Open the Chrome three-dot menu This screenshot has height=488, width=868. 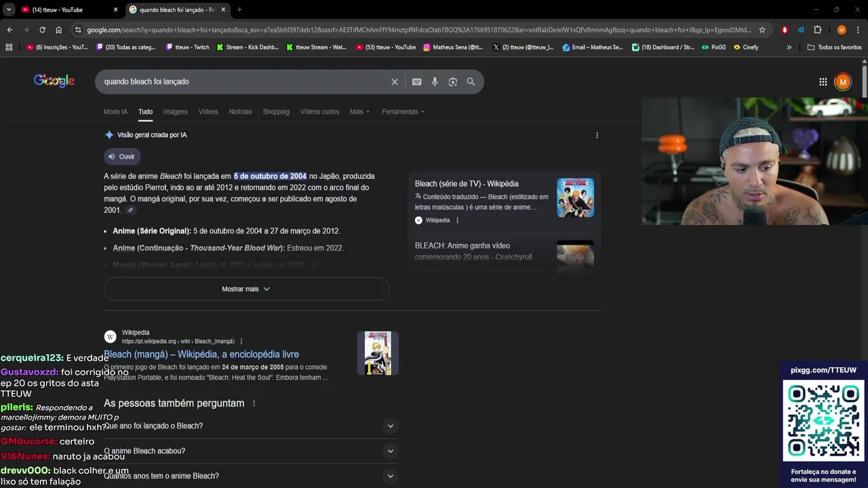858,30
